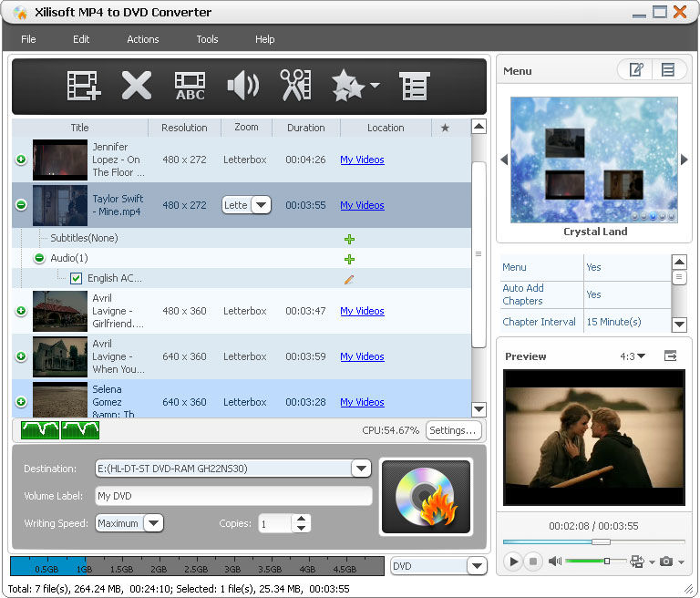Open the File menu

[x=28, y=39]
